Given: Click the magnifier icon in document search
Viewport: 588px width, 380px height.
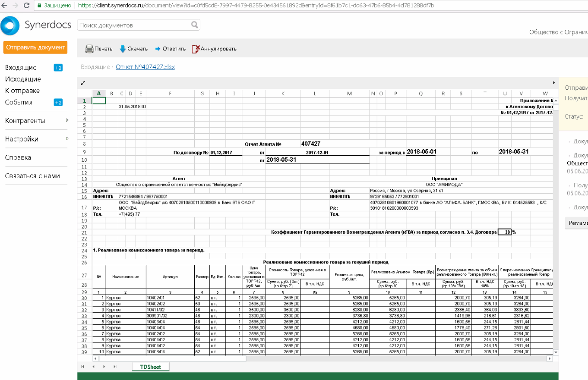Looking at the screenshot, I should [x=195, y=25].
